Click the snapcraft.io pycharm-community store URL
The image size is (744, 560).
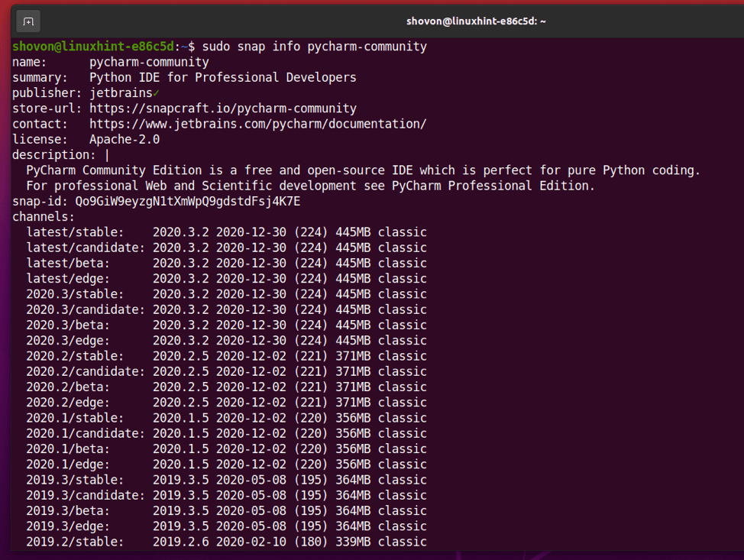tap(231, 108)
